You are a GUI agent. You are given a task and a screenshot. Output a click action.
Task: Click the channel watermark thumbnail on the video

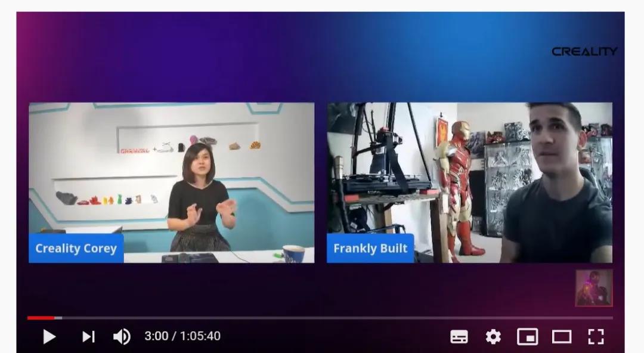coord(594,288)
